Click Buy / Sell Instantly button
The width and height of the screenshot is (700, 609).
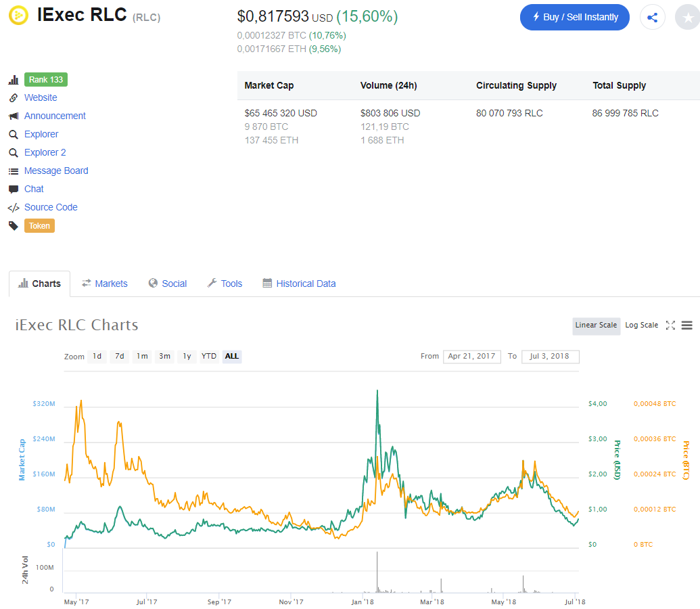pyautogui.click(x=575, y=18)
